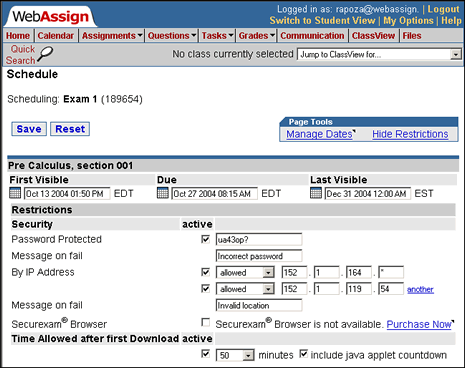This screenshot has width=465, height=368.
Task: Open the Files tab
Action: [412, 36]
